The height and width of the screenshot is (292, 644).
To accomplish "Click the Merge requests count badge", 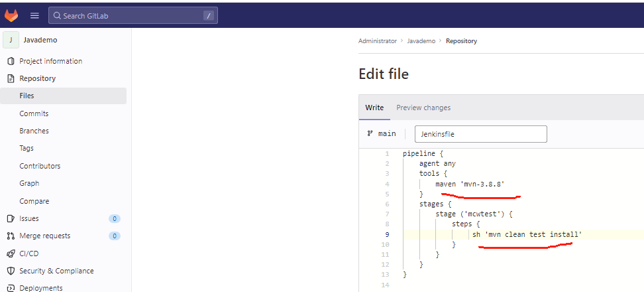I will 115,236.
